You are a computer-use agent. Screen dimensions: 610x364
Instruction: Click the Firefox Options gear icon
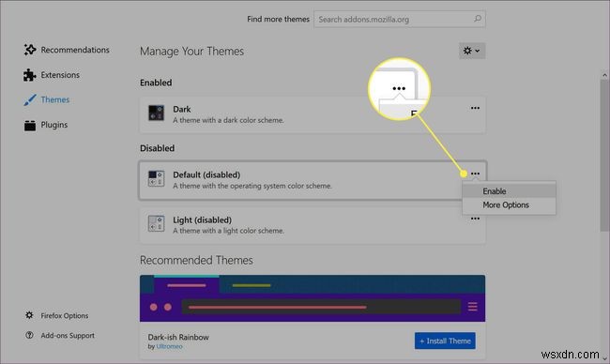(x=29, y=315)
